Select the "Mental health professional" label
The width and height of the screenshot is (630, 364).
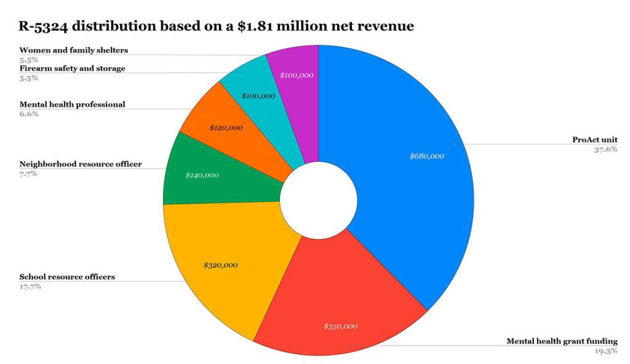pyautogui.click(x=72, y=105)
